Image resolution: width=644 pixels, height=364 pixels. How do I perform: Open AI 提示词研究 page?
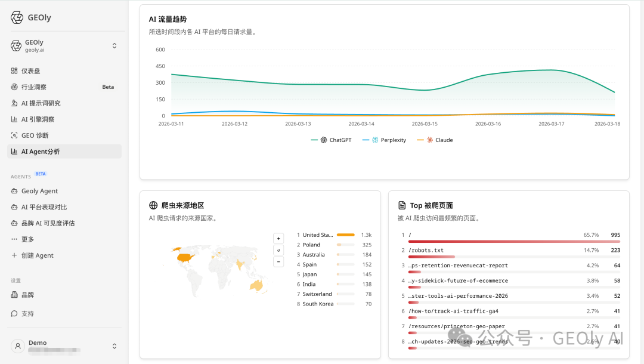[64, 103]
